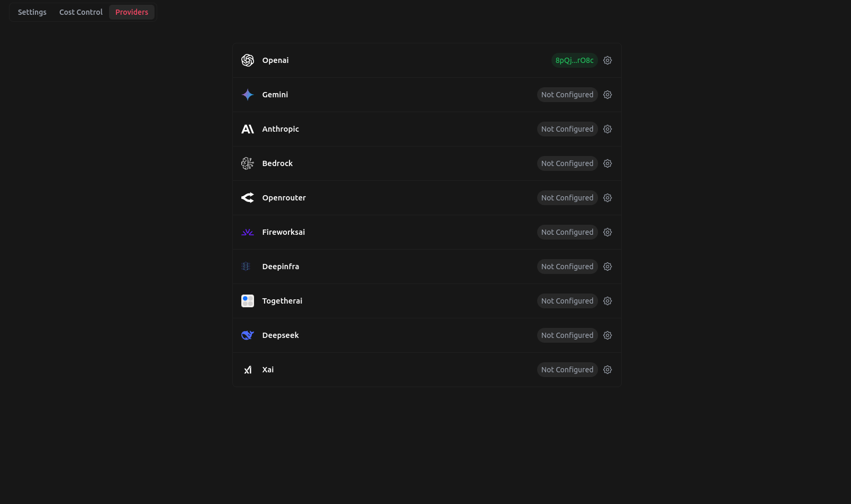Screen dimensions: 851x504
Task: Open Fireworksai gear settings
Action: (x=608, y=232)
